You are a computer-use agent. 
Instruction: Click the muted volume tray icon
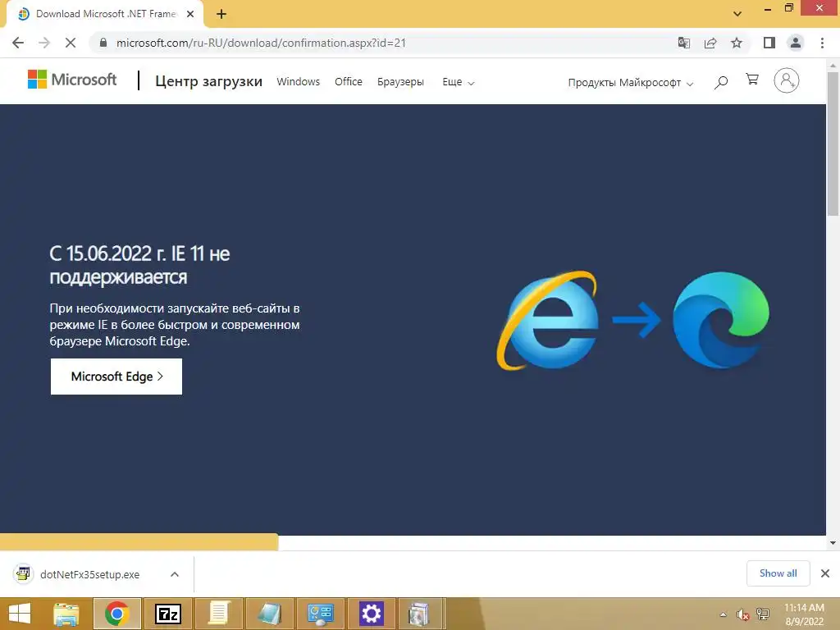742,614
